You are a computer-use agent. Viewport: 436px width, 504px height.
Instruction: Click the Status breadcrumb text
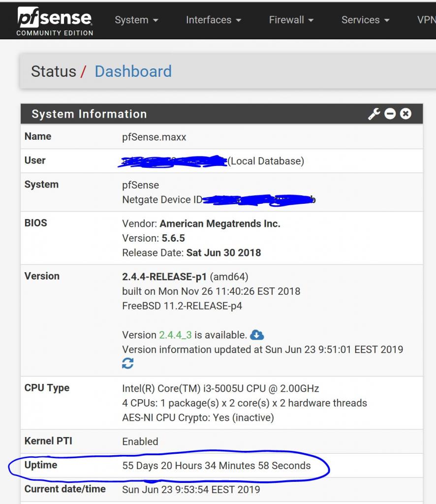(x=54, y=71)
